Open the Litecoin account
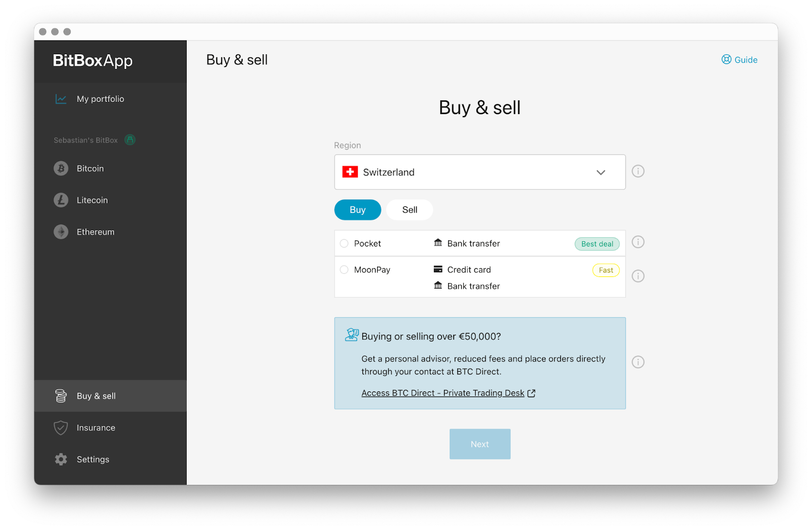The height and width of the screenshot is (530, 812). tap(110, 200)
